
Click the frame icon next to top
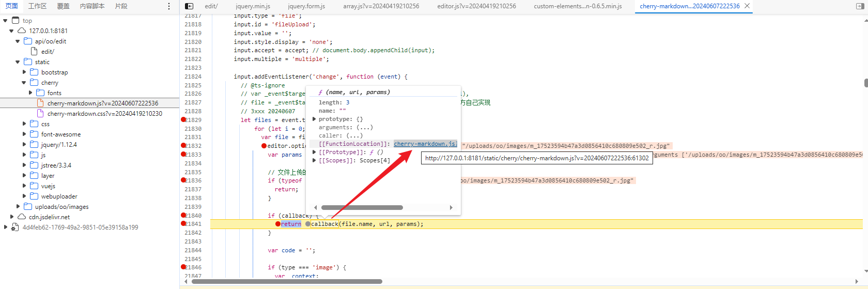pos(16,21)
